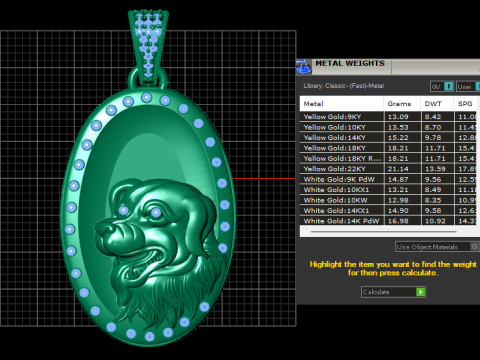Click the 16.98 grams value
The height and width of the screenshot is (360, 480).
(x=398, y=221)
